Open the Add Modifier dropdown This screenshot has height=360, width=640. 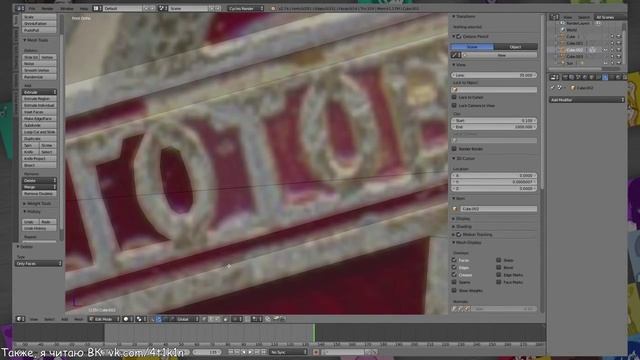(587, 100)
